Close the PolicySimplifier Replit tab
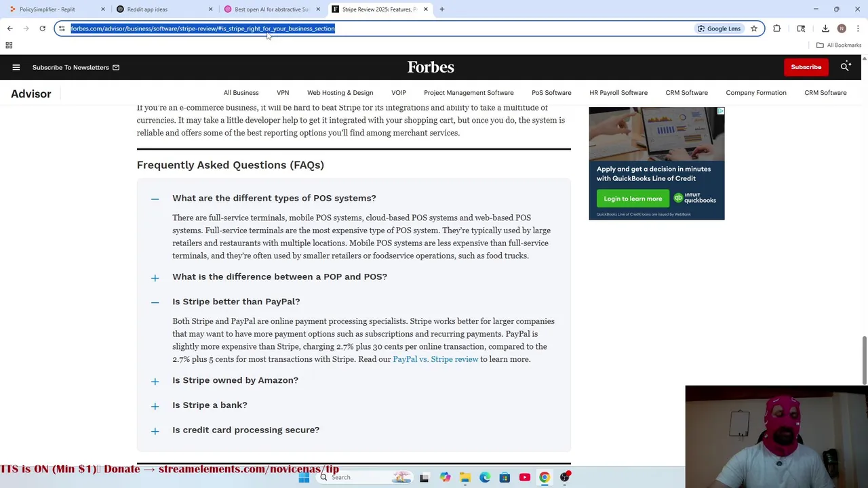This screenshot has width=868, height=488. (x=103, y=9)
